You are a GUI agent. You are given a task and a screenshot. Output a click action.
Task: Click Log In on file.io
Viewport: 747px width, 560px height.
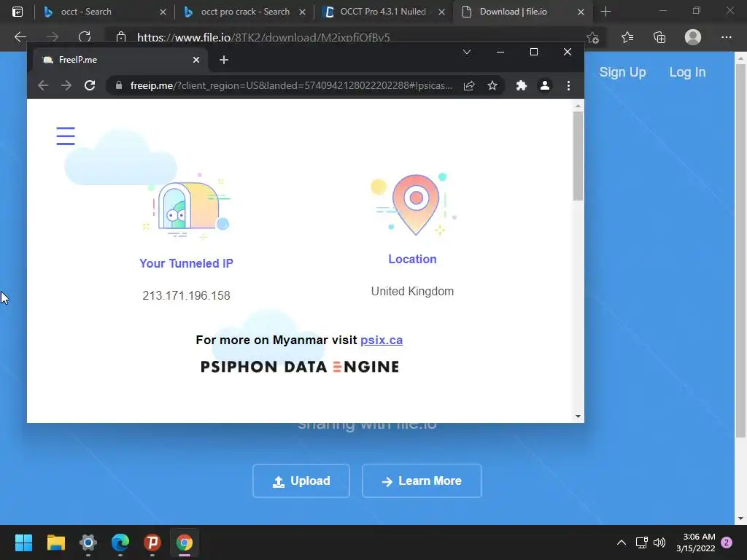[x=687, y=72]
